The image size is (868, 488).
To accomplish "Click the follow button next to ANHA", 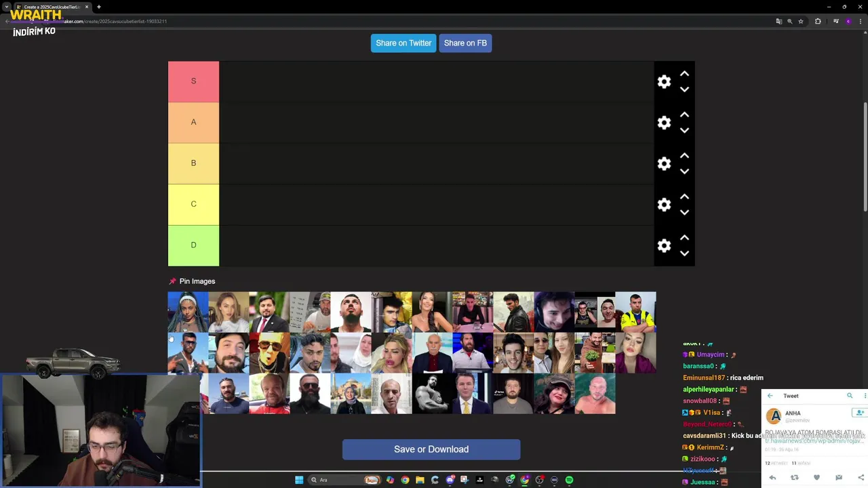I will (x=859, y=413).
